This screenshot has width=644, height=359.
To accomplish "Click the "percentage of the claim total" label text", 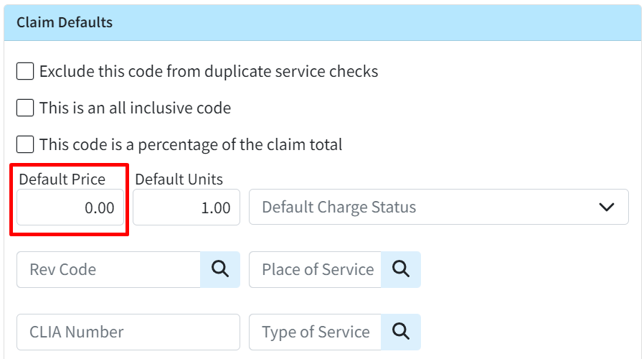I will [x=240, y=144].
